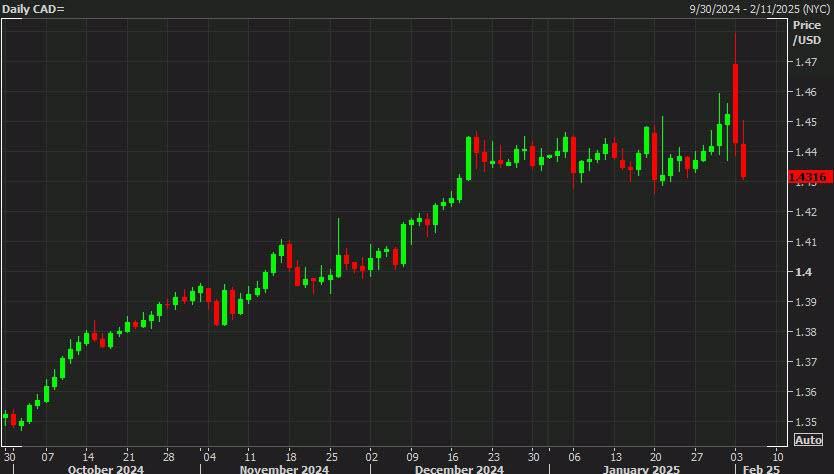Click the date label 16 under December
Viewport: 834px width, 474px height.
click(453, 456)
